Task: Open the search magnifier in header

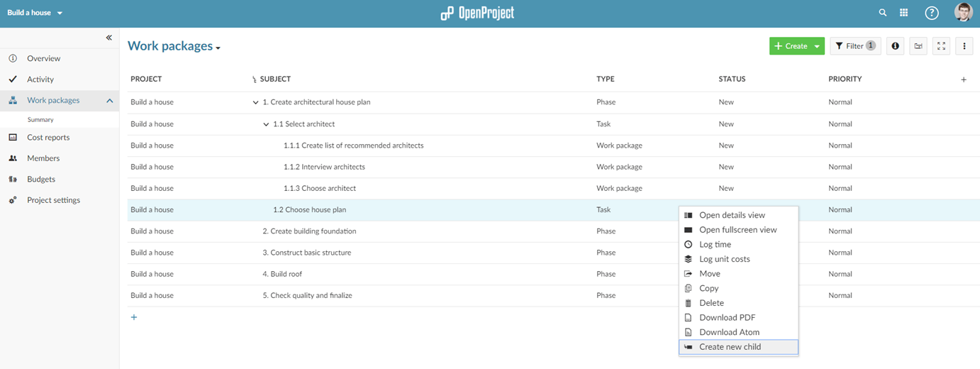Action: click(883, 13)
